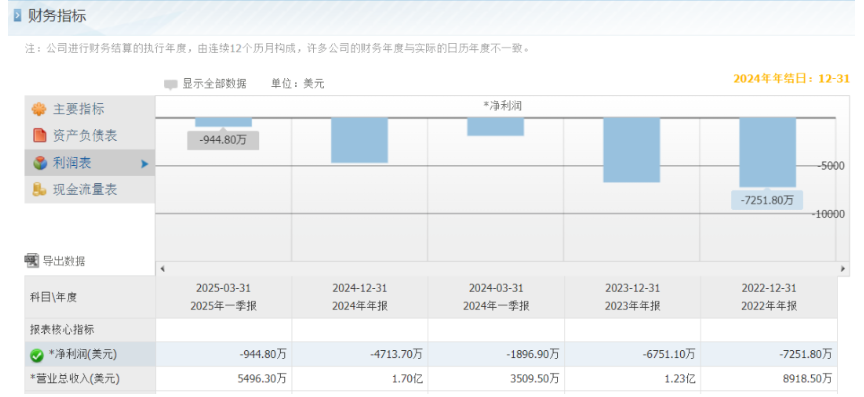This screenshot has height=397, width=864.
Task: Click the 显示全部数据 speech bubble icon
Action: [171, 84]
